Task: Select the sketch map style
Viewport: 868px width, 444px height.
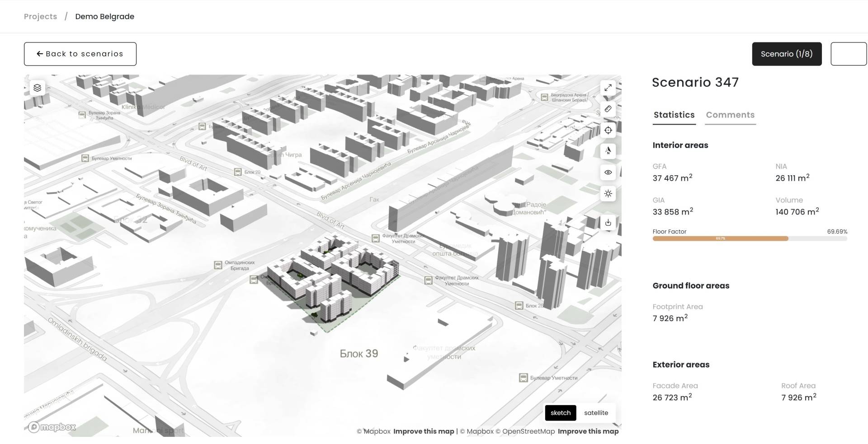Action: click(560, 413)
